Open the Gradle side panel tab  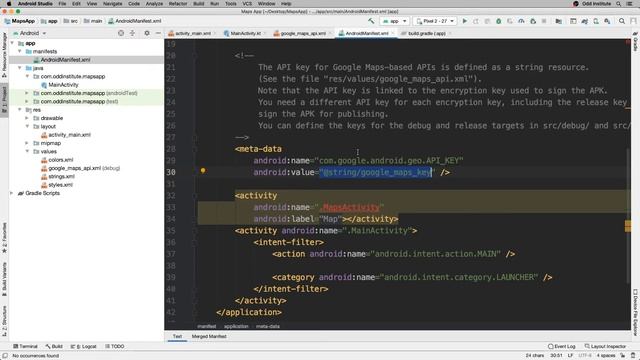click(x=636, y=42)
